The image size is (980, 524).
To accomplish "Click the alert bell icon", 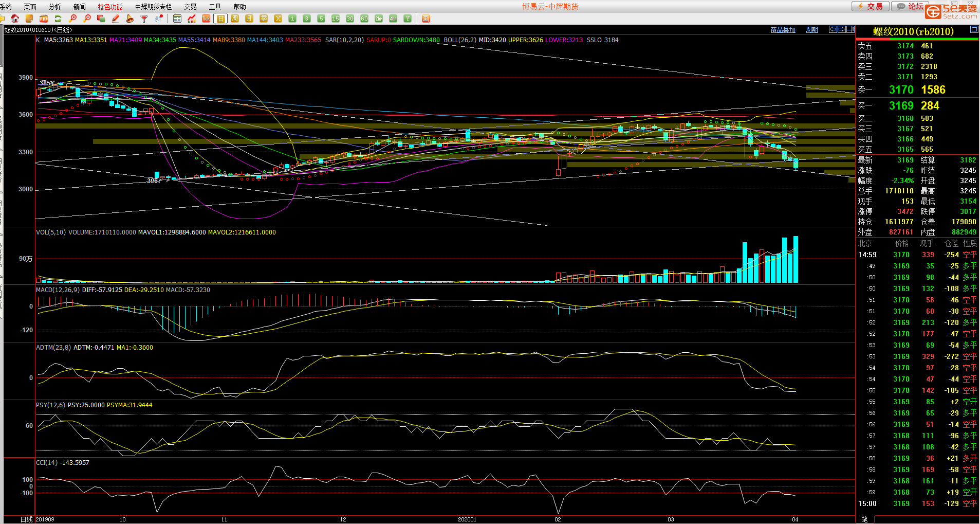I will point(130,19).
